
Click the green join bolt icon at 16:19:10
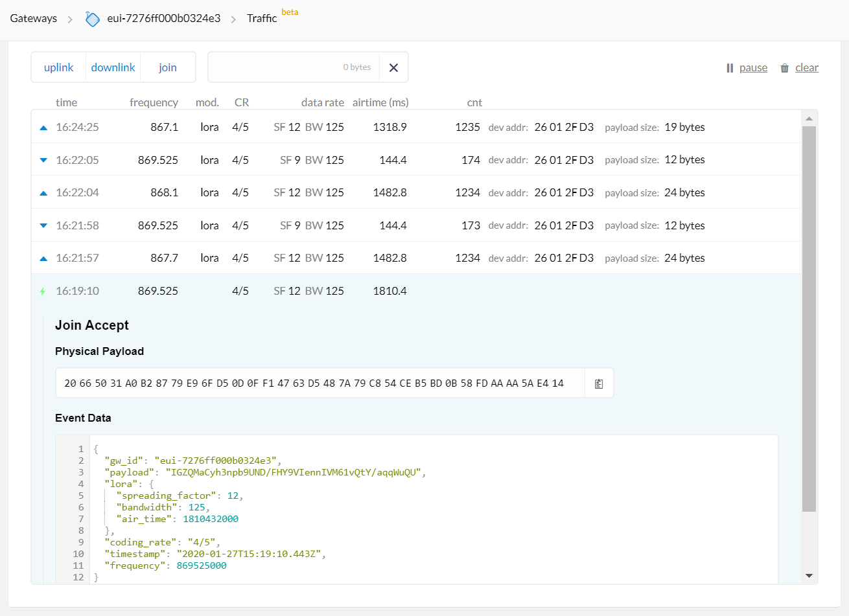tap(43, 291)
